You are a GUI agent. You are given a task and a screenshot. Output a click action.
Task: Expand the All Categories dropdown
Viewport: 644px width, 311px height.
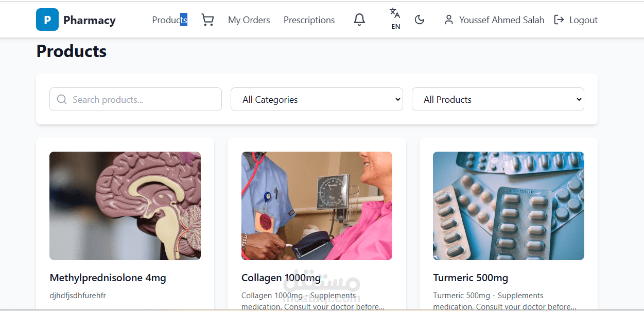click(x=317, y=99)
